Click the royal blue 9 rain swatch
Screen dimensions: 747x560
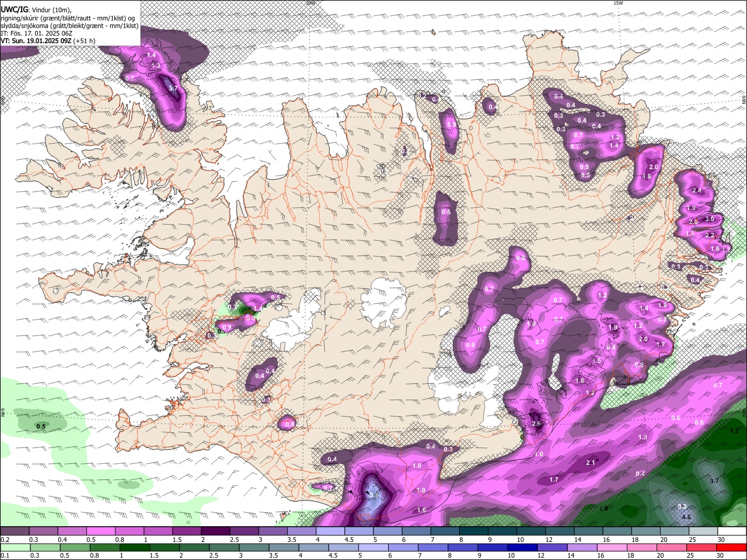(493, 547)
